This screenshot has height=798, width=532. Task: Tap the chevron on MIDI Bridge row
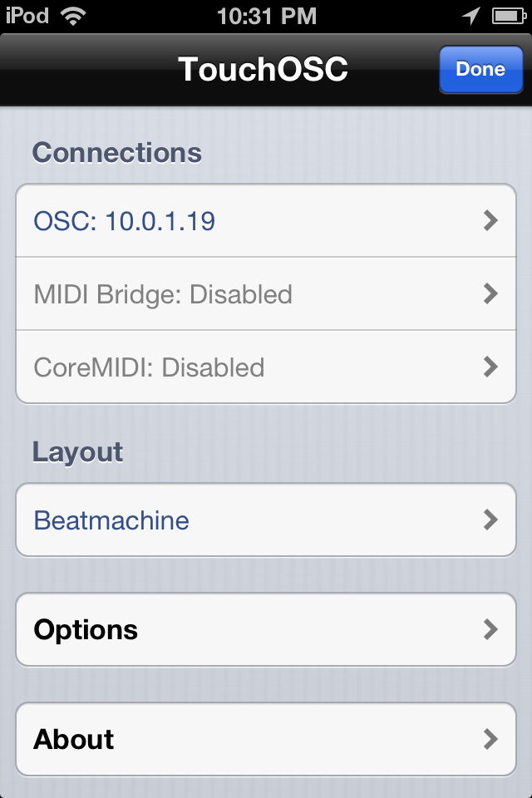pos(490,293)
